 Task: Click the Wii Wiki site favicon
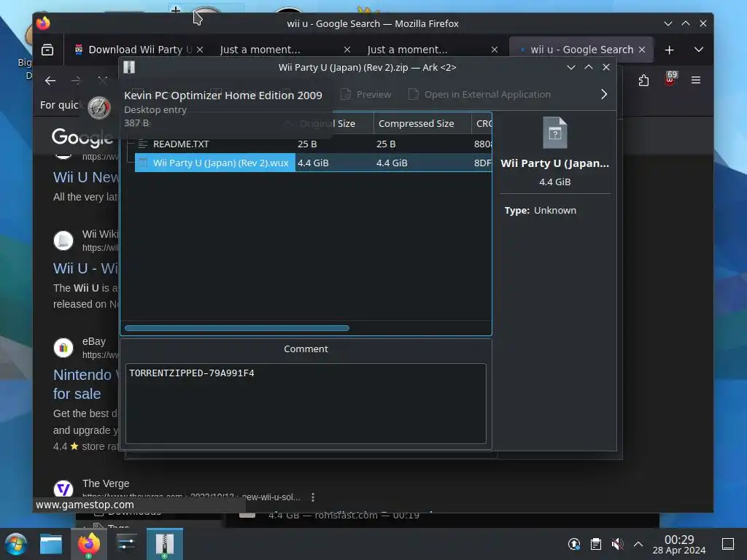(63, 241)
